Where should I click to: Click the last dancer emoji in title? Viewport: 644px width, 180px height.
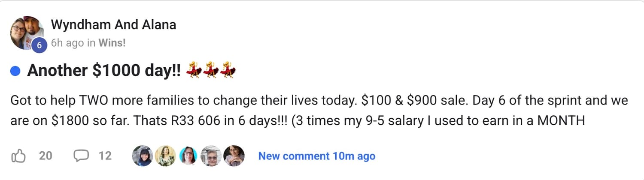pos(228,71)
